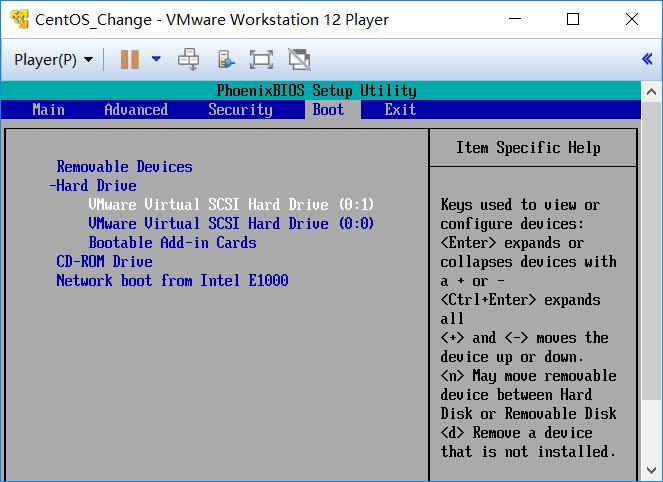
Task: Maximize the VMware Player window
Action: tap(573, 19)
